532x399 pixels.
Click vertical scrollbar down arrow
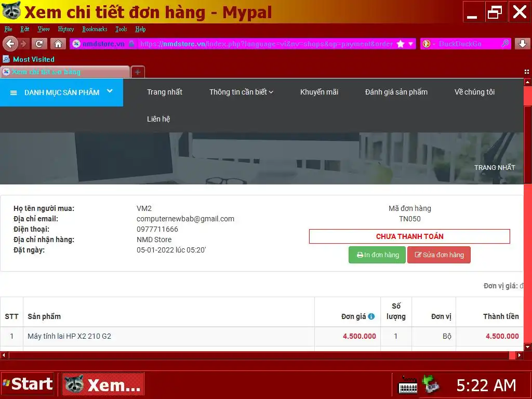pyautogui.click(x=528, y=347)
